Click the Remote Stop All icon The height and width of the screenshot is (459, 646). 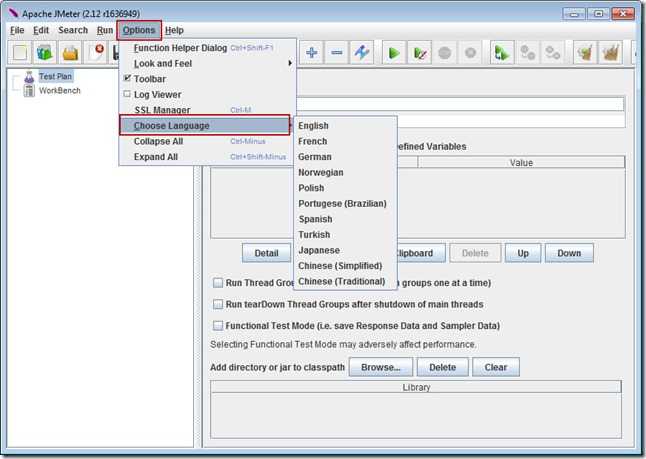point(528,53)
